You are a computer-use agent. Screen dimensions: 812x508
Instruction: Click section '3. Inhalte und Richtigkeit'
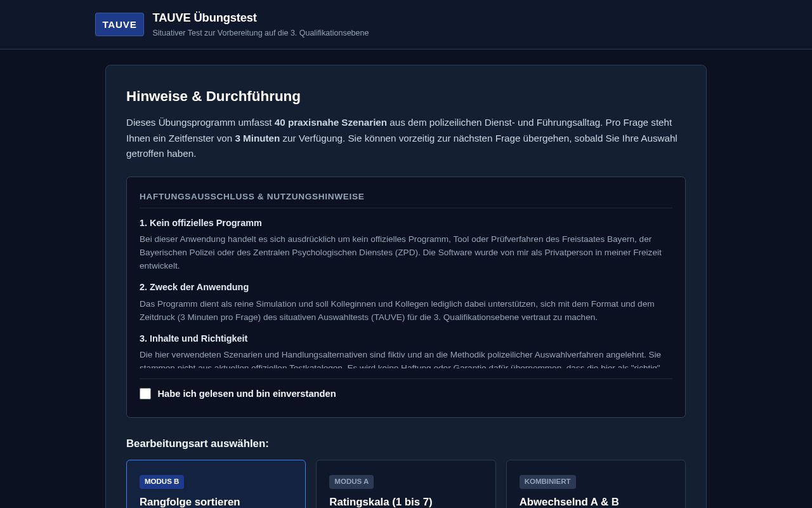pyautogui.click(x=193, y=338)
